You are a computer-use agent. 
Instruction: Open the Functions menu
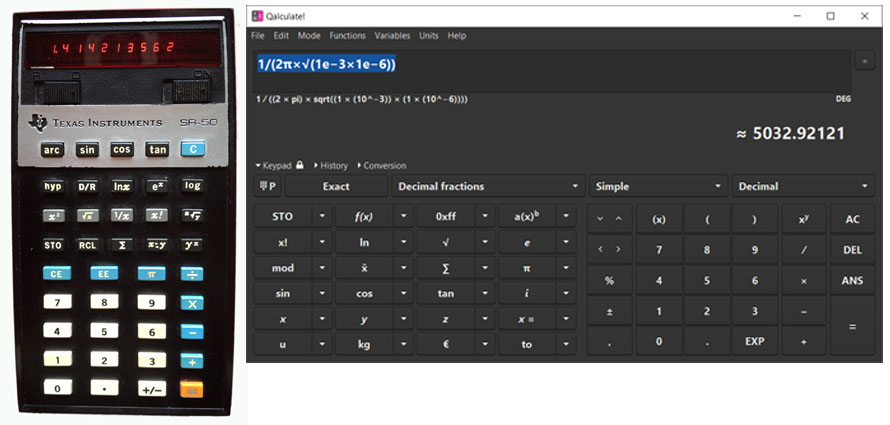coord(347,36)
